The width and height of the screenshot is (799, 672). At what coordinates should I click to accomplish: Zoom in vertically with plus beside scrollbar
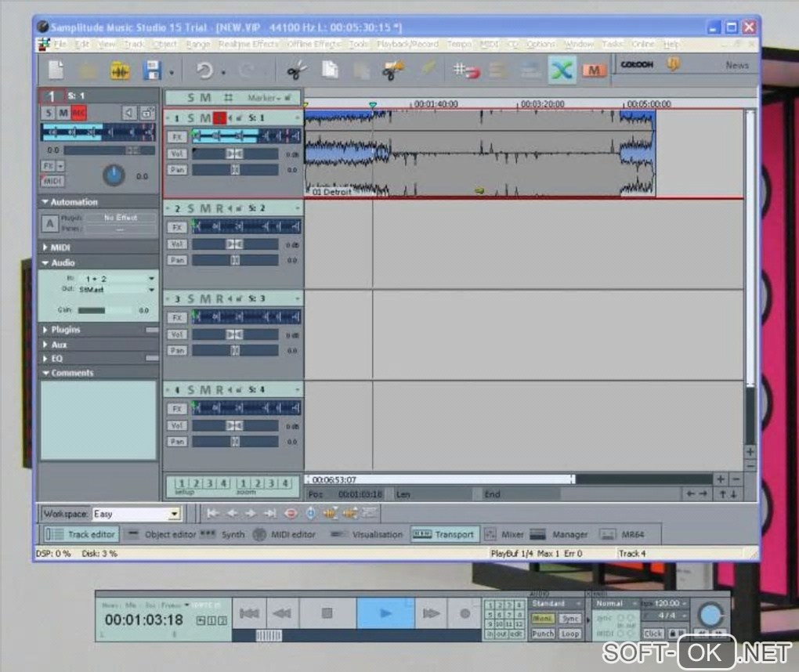[x=750, y=451]
